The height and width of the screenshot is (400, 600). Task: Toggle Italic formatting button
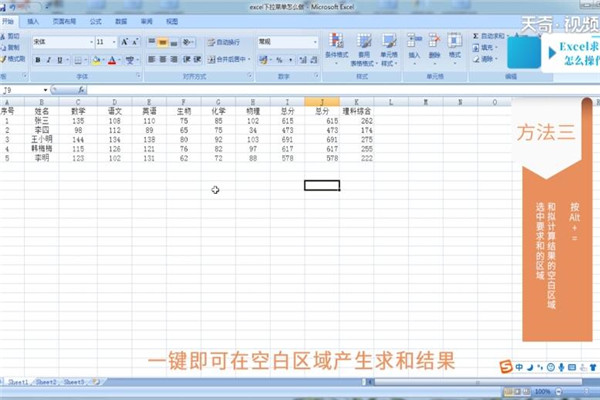pos(49,60)
